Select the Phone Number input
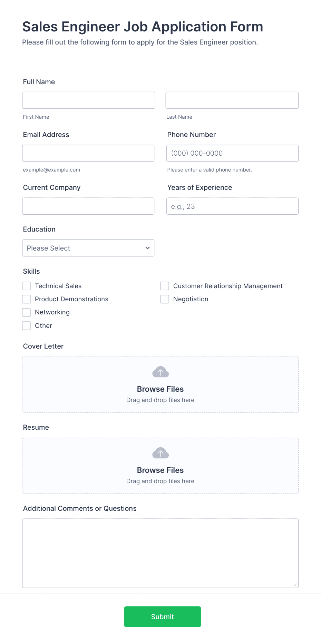 (232, 153)
